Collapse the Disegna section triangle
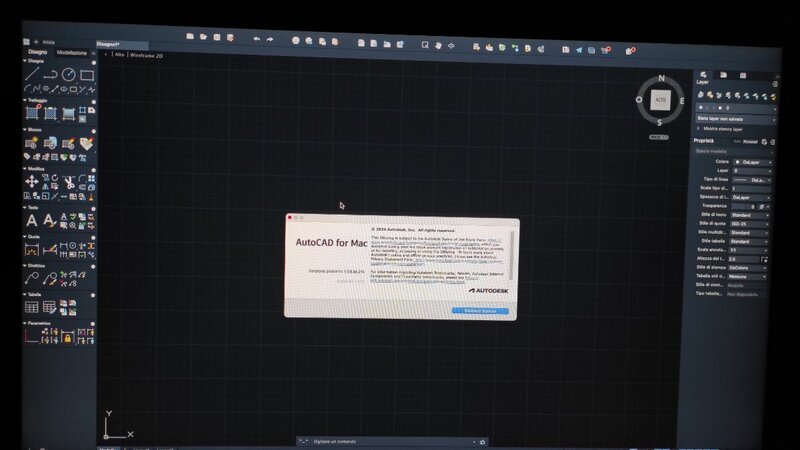800x450 pixels. 25,60
